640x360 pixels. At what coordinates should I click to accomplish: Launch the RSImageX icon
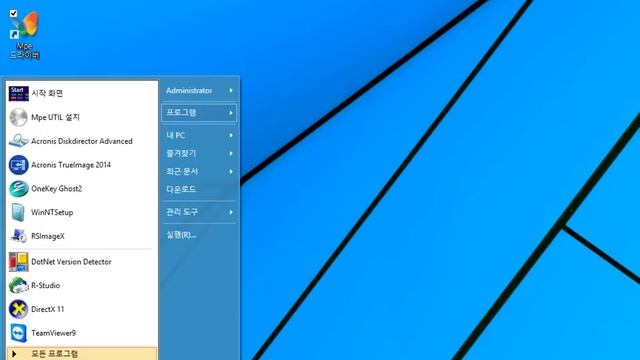click(18, 236)
